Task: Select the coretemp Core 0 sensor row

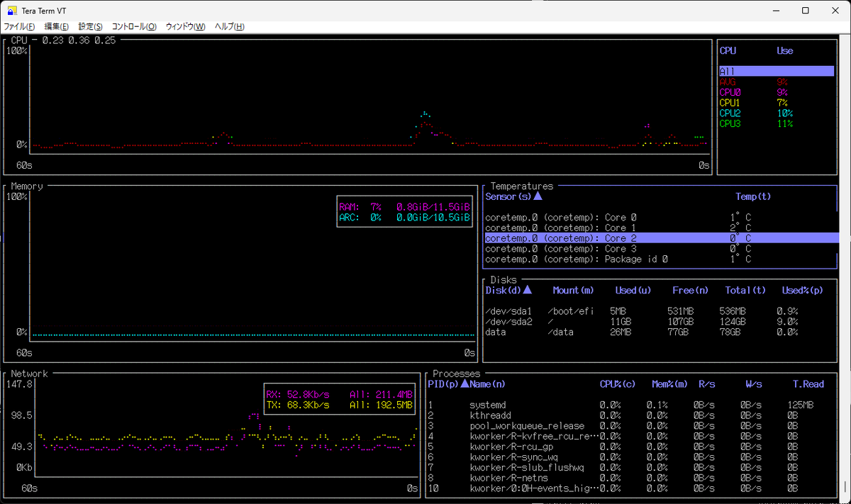Action: (661, 218)
